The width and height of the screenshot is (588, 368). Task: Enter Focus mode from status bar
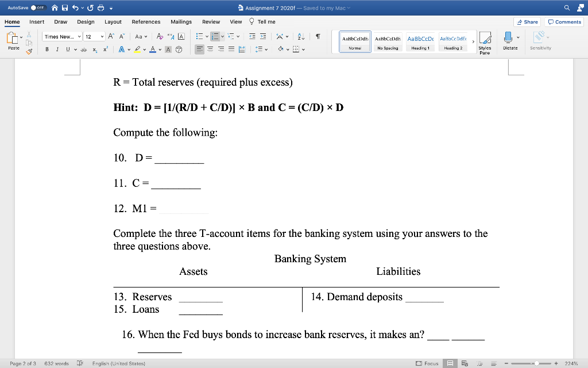coord(427,363)
